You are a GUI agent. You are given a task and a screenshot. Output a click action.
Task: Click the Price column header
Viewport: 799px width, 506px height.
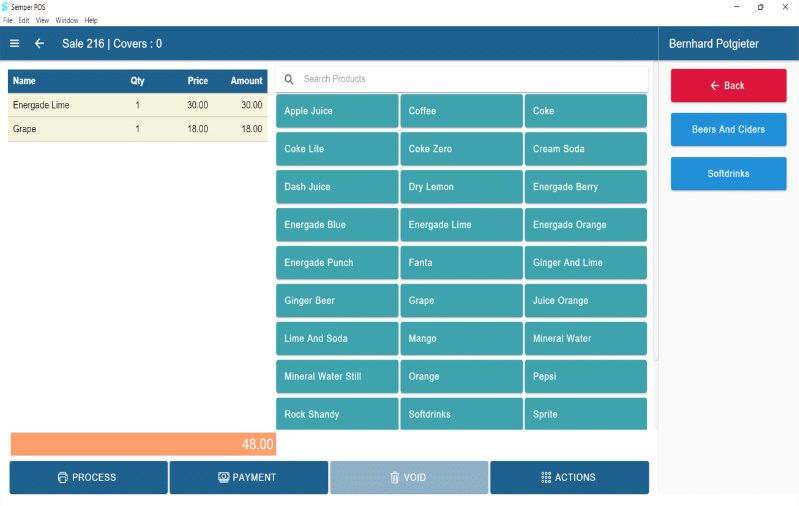198,81
